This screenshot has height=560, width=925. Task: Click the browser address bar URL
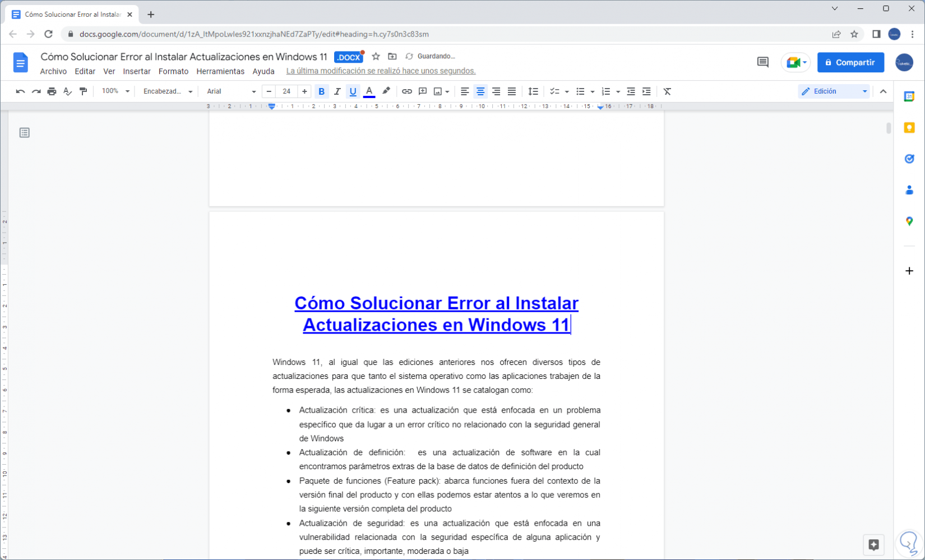(x=254, y=34)
